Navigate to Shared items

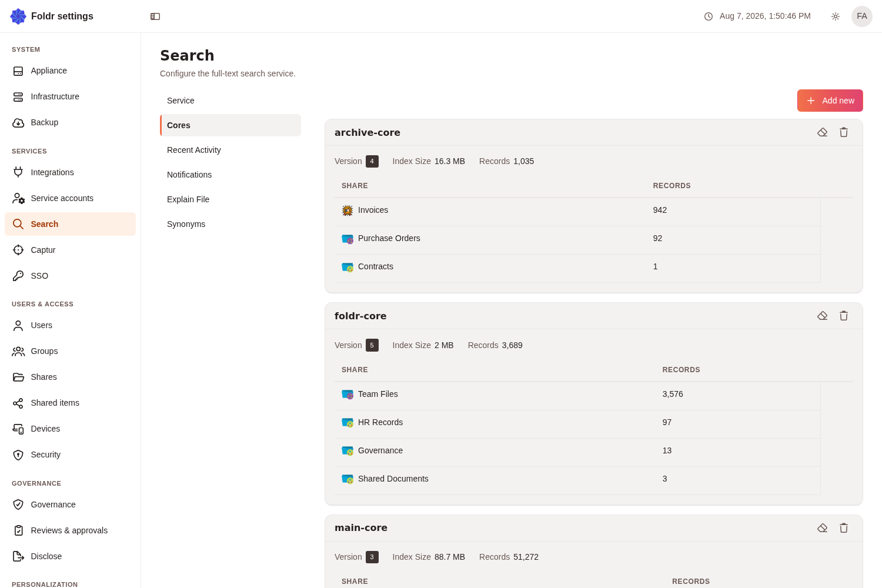[x=70, y=403]
